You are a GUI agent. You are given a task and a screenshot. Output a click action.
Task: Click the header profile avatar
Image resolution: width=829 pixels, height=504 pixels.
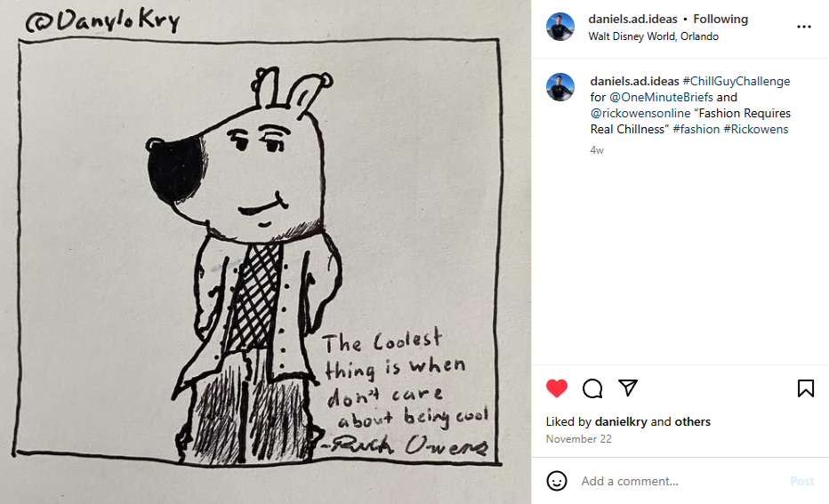click(x=559, y=27)
